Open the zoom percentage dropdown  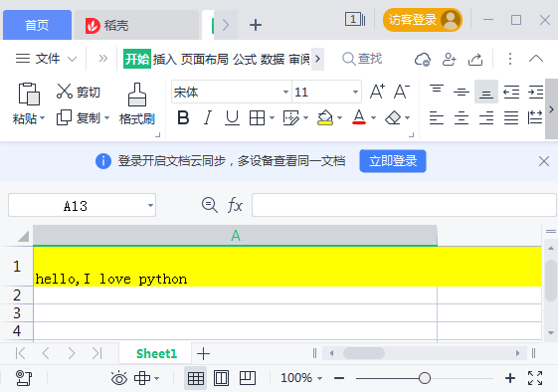click(x=319, y=378)
